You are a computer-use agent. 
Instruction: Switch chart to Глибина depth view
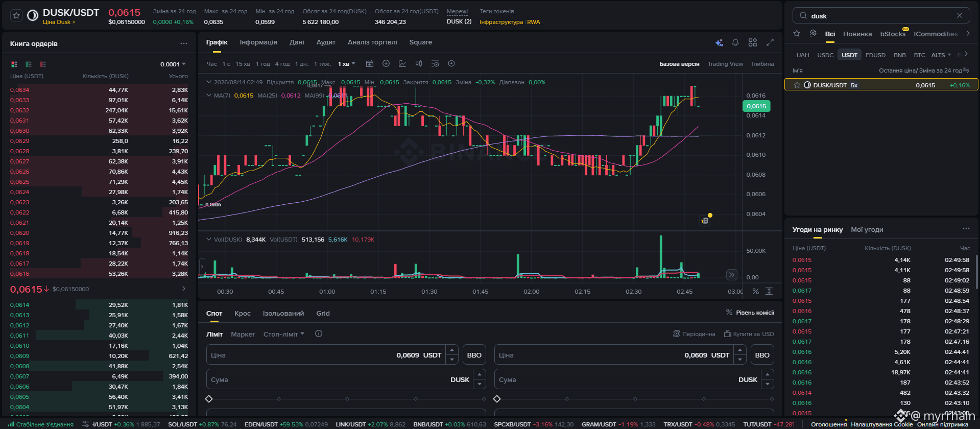tap(762, 64)
